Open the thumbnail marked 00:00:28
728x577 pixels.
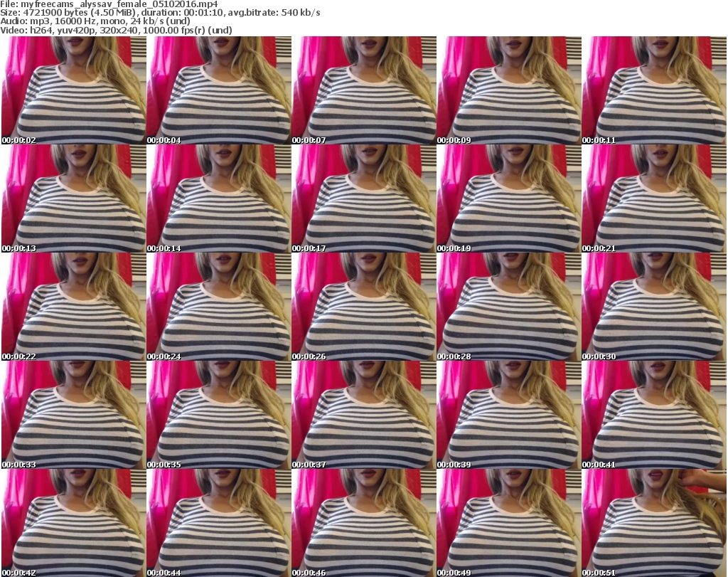(x=509, y=307)
